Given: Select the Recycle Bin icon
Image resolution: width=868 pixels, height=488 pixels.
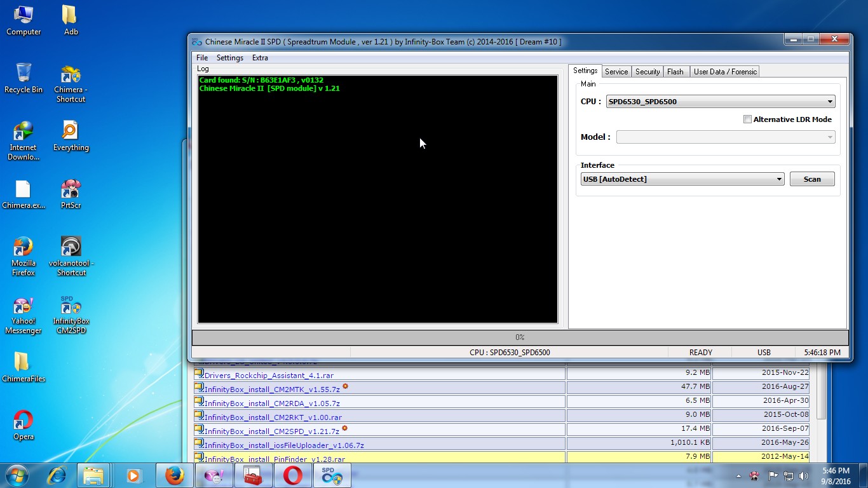Looking at the screenshot, I should 24,78.
